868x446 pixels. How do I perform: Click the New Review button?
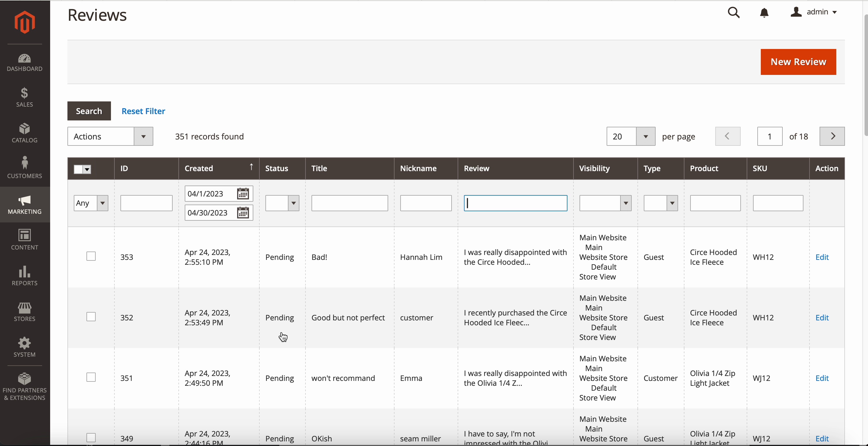[798, 62]
